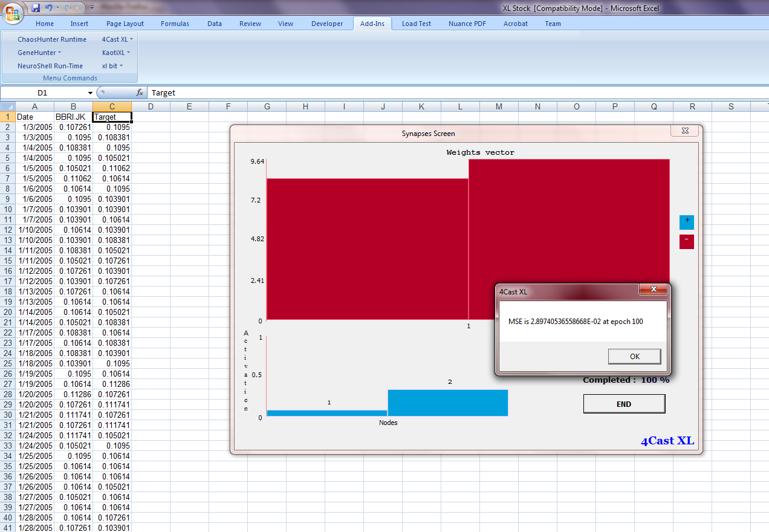Image resolution: width=769 pixels, height=532 pixels.
Task: Click the END button in Synapses Screen
Action: click(x=624, y=404)
